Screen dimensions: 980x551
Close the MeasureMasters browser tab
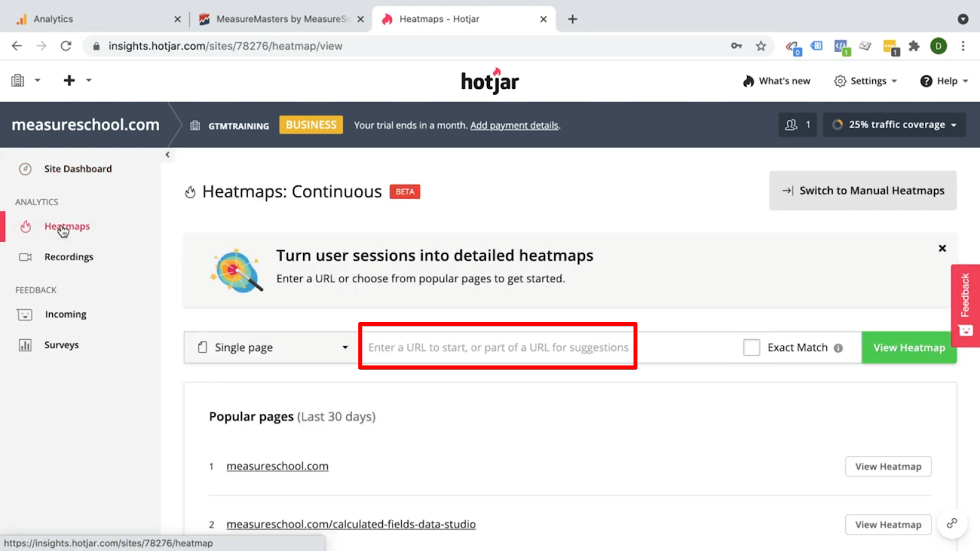coord(361,19)
